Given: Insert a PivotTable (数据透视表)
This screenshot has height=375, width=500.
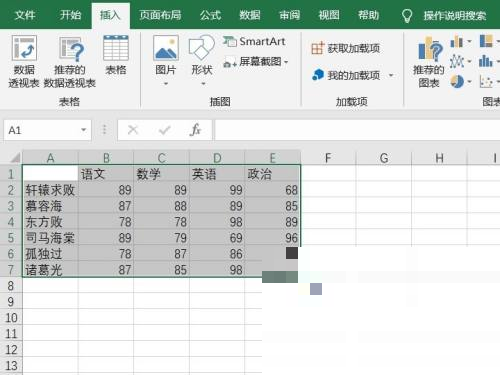Looking at the screenshot, I should (24, 61).
